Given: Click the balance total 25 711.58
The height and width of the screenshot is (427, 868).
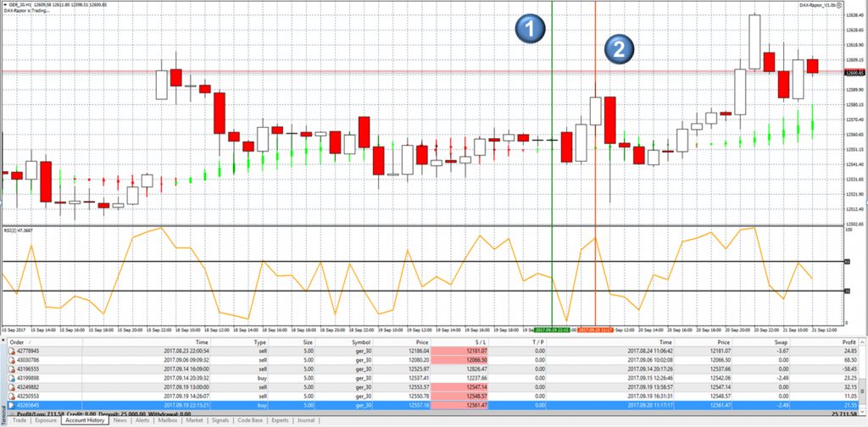Looking at the screenshot, I should (x=844, y=413).
